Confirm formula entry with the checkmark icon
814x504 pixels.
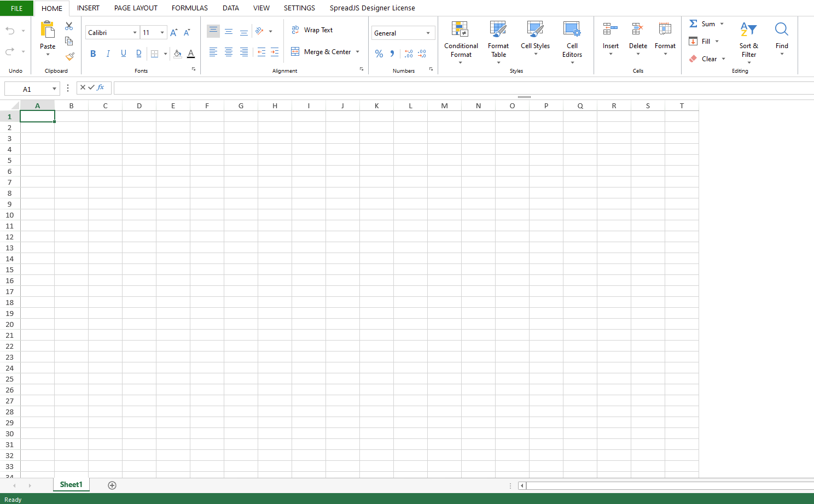(x=91, y=87)
